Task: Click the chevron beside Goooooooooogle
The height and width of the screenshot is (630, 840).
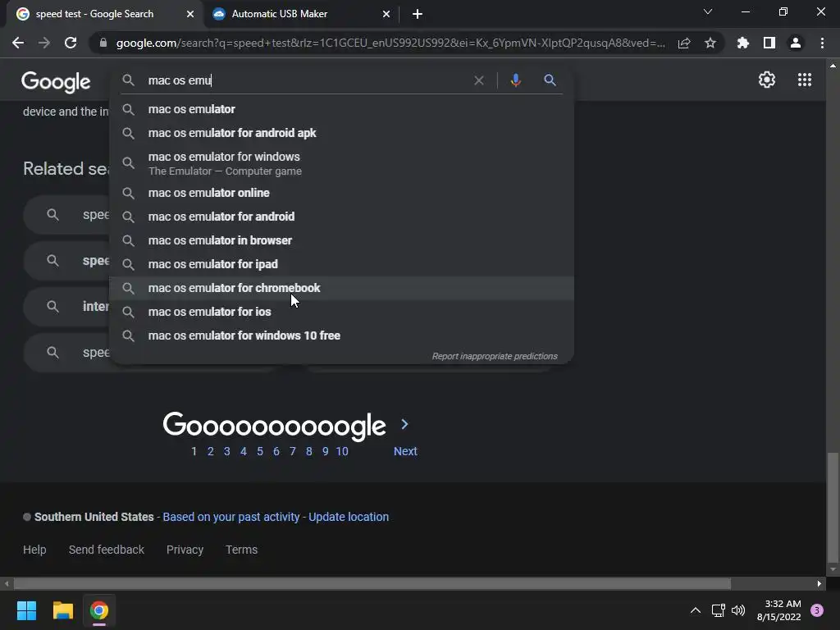Action: tap(405, 424)
